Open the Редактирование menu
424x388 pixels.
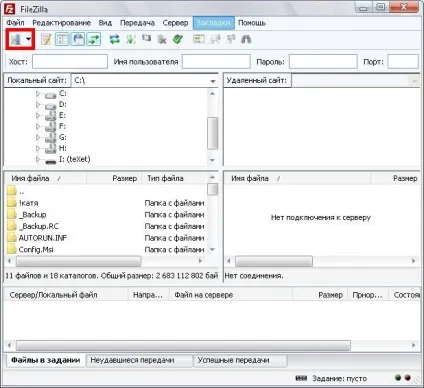click(62, 23)
